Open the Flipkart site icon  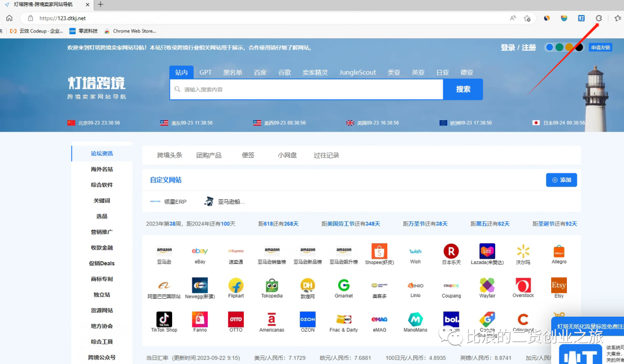click(x=236, y=285)
